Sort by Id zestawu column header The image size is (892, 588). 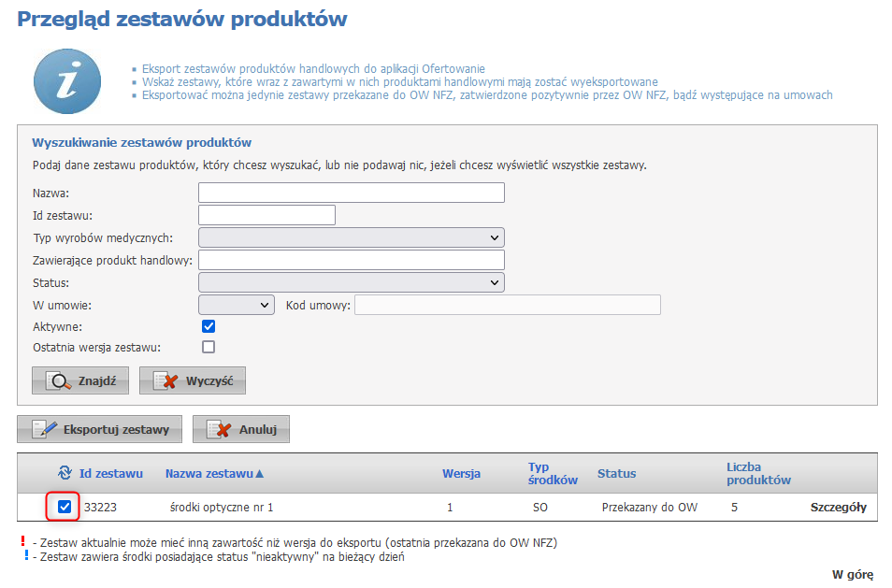coord(110,473)
